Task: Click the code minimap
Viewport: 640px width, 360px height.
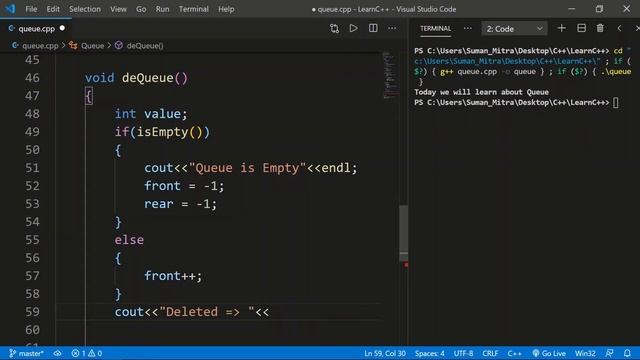Action: 390,76
